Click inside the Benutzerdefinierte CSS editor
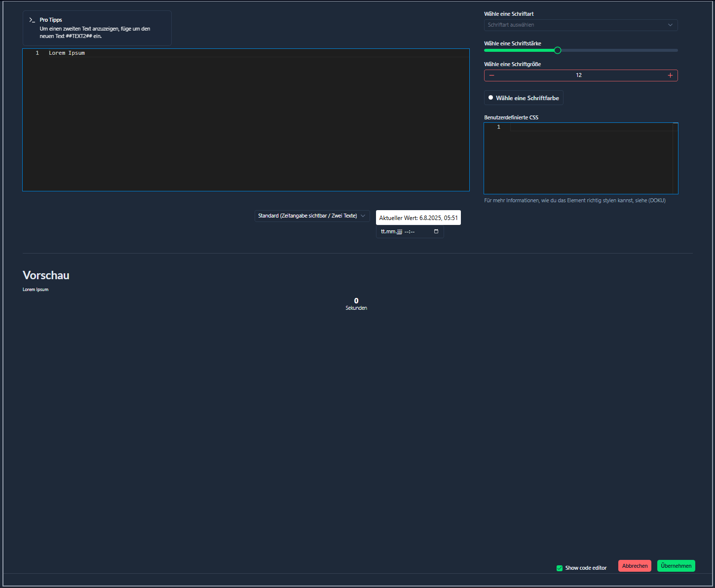 click(582, 158)
